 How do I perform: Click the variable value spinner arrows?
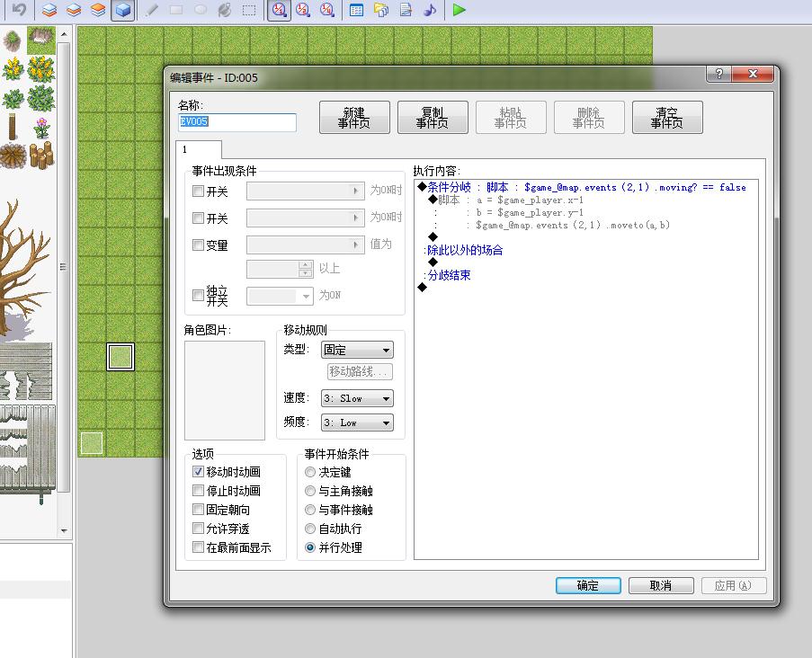click(x=306, y=269)
